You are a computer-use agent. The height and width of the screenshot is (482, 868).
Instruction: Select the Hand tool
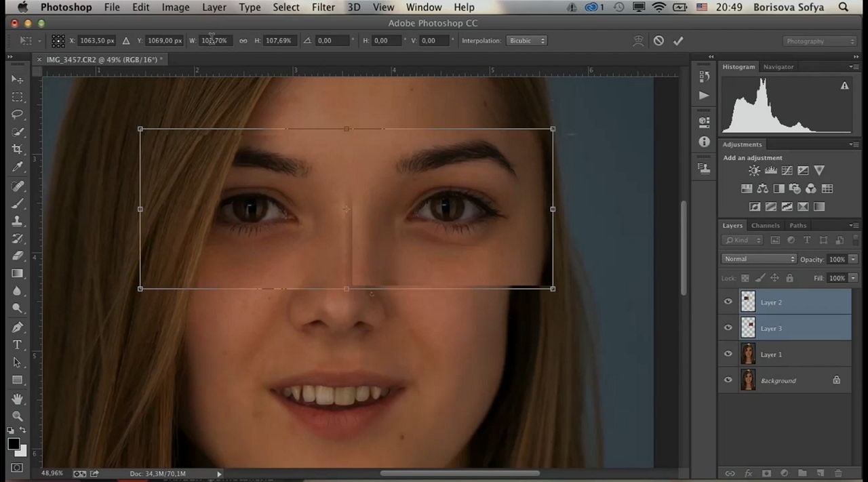coord(18,399)
